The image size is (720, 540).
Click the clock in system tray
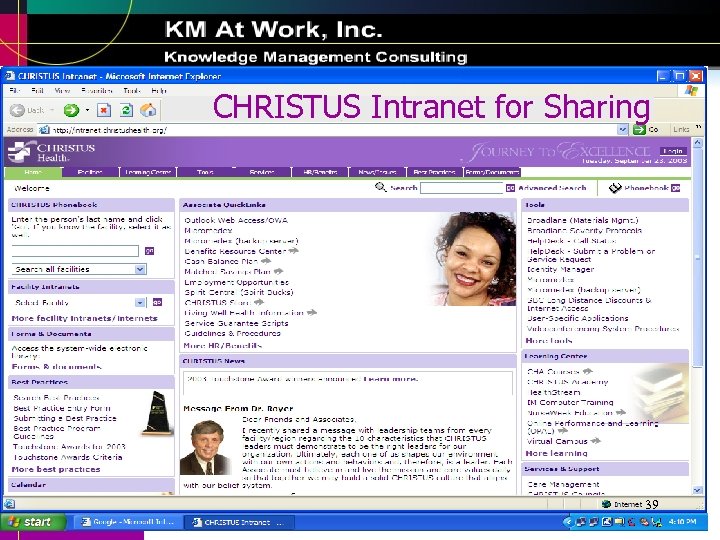[682, 522]
